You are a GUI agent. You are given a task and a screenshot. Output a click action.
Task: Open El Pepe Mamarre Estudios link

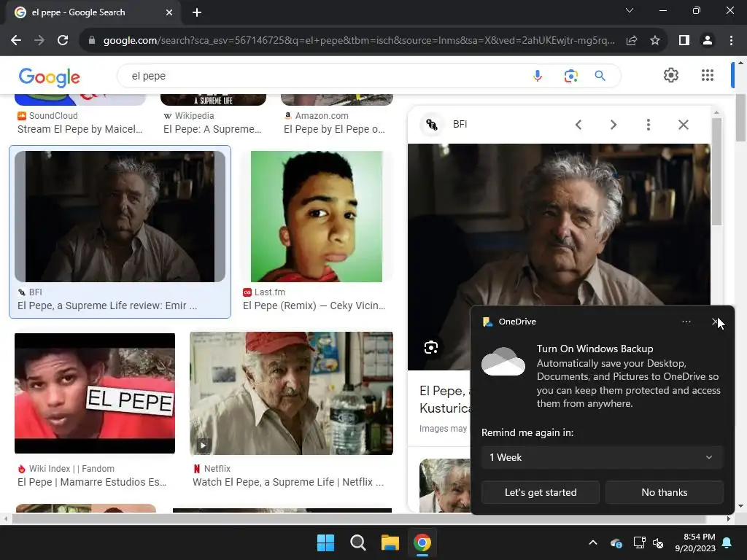click(x=92, y=482)
